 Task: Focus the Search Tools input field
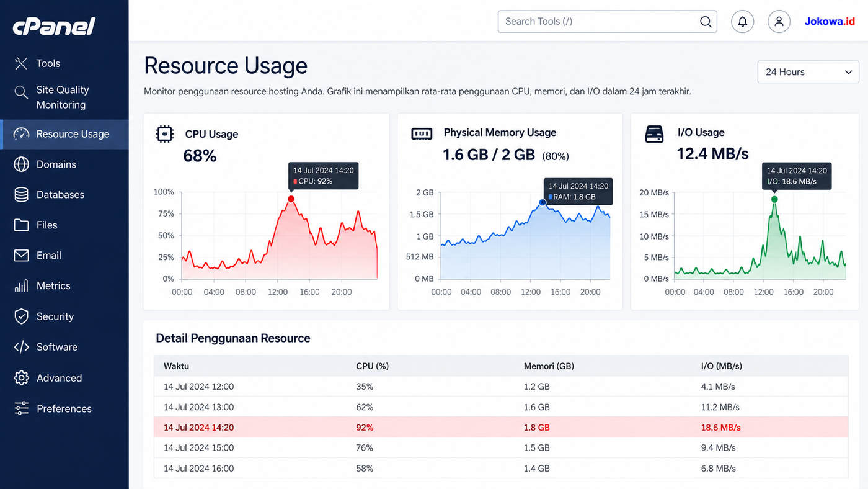pos(607,21)
